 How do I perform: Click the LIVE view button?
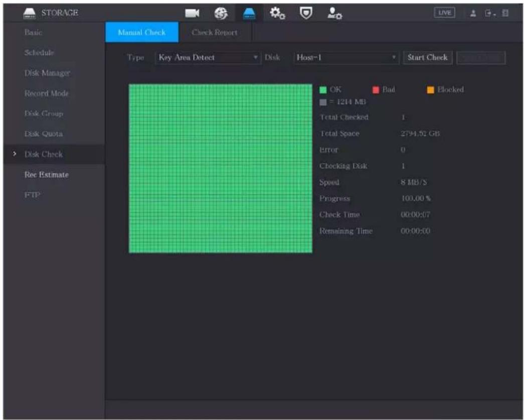(444, 13)
